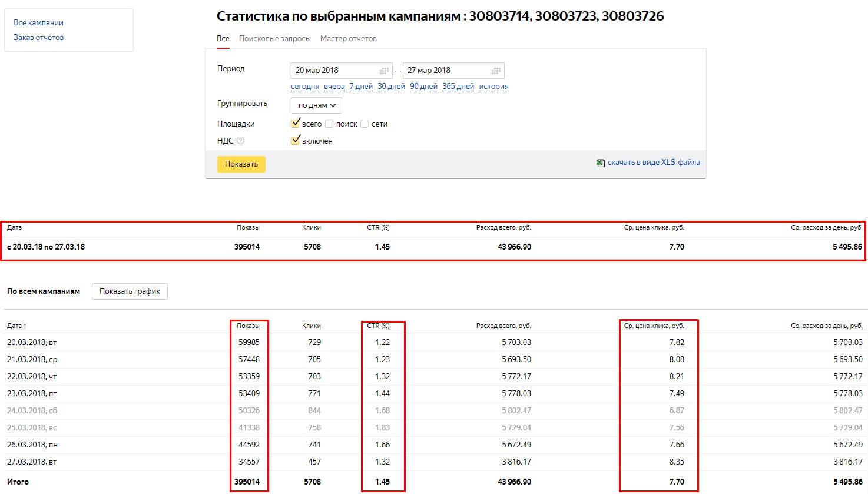Viewport: 868px width, 494px height.
Task: Click clicks value '729'
Action: pos(314,343)
